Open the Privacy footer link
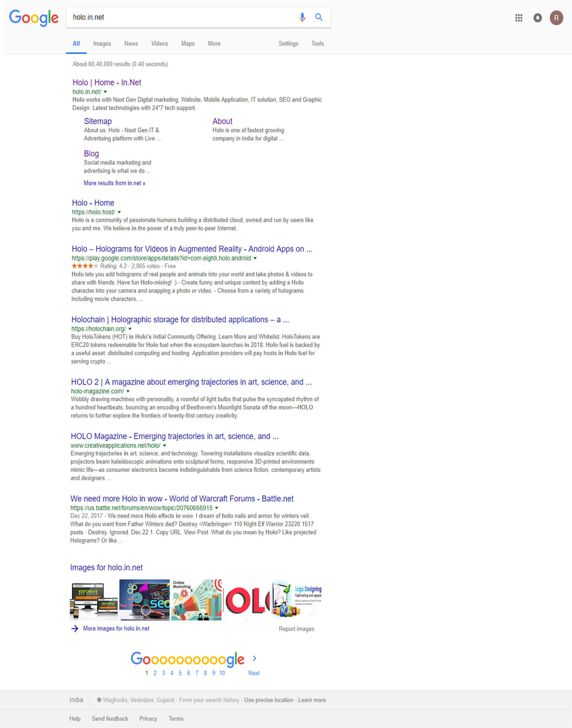This screenshot has width=572, height=728. point(148,719)
